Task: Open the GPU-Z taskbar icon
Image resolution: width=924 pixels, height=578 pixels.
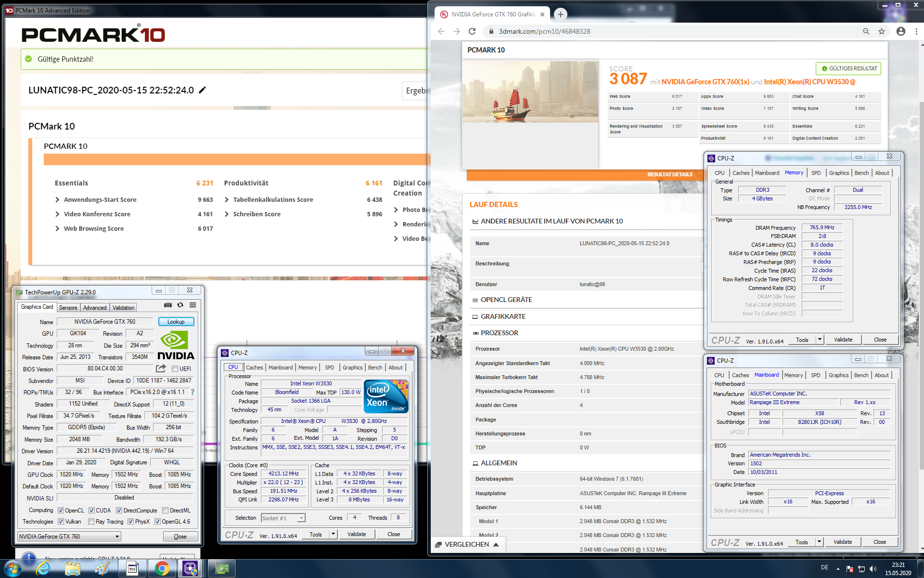Action: tap(222, 569)
